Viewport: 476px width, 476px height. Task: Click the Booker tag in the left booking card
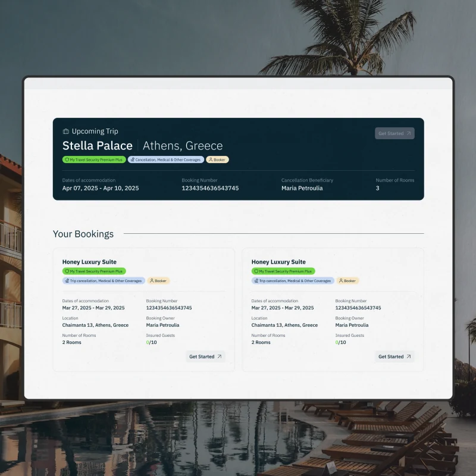pos(158,281)
